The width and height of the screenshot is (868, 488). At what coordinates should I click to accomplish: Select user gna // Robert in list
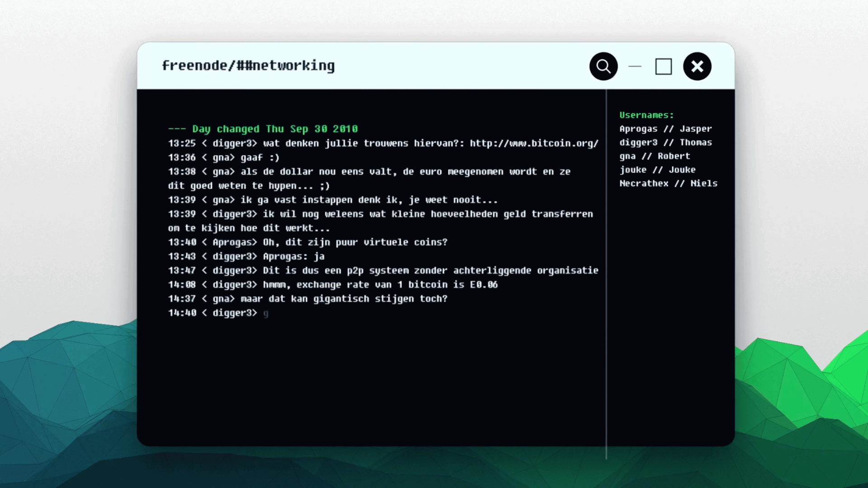(655, 156)
